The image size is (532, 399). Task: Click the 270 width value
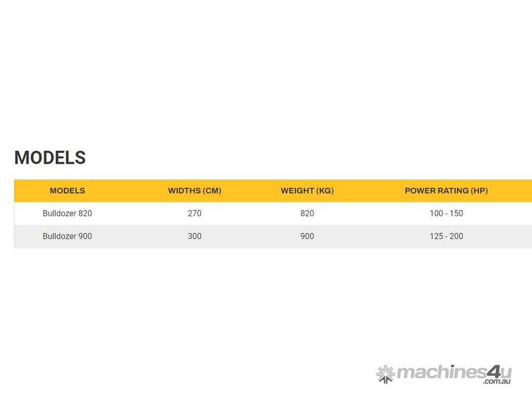click(x=194, y=214)
